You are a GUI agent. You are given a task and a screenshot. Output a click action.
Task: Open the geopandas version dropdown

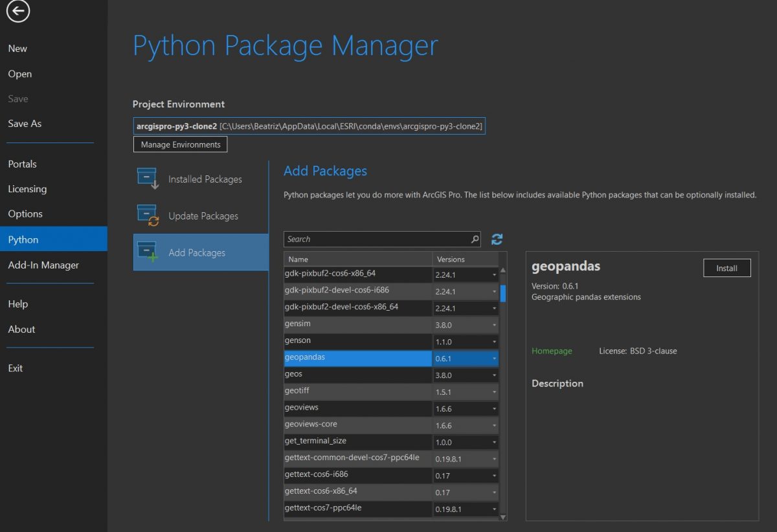[495, 357]
